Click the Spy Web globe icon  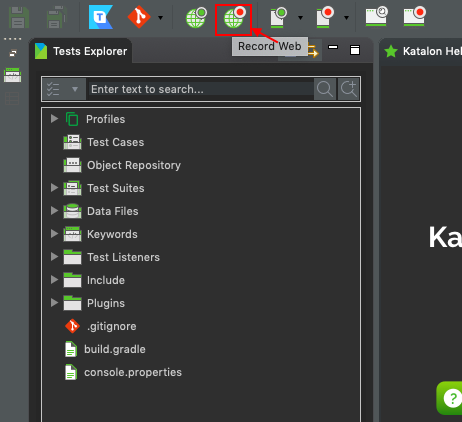point(196,18)
